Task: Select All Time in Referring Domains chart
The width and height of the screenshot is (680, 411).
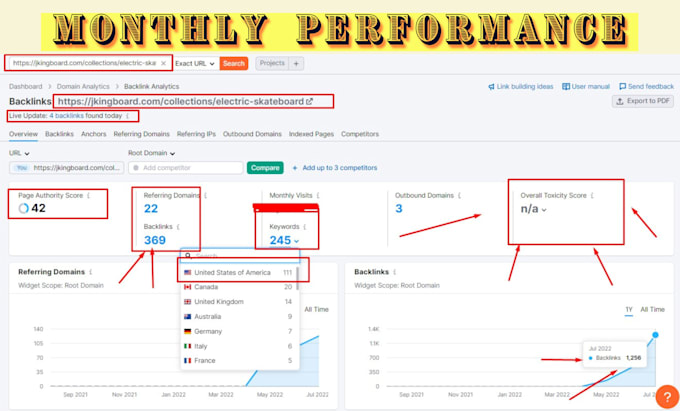Action: coord(316,310)
